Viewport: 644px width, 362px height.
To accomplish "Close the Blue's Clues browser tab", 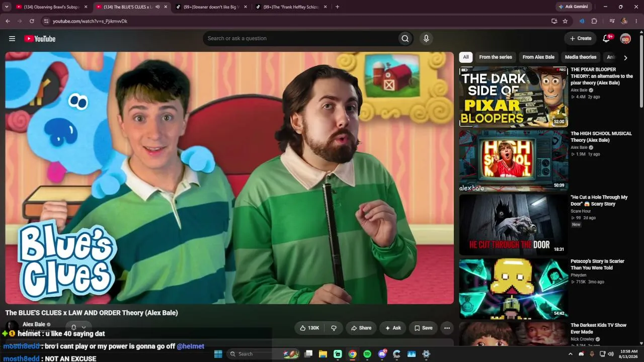I will point(166,7).
